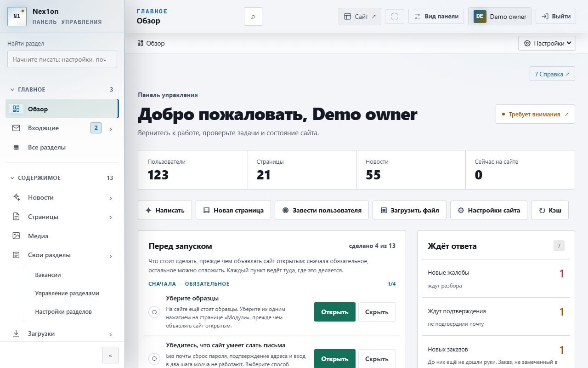This screenshot has height=368, width=588.
Task: Open the search magnifier button in header
Action: (x=253, y=17)
